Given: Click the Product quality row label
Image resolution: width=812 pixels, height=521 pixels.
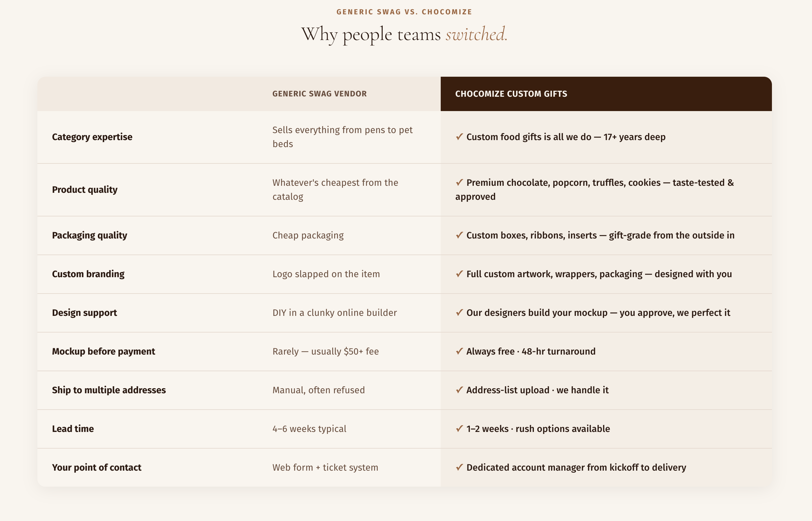Looking at the screenshot, I should (x=85, y=190).
